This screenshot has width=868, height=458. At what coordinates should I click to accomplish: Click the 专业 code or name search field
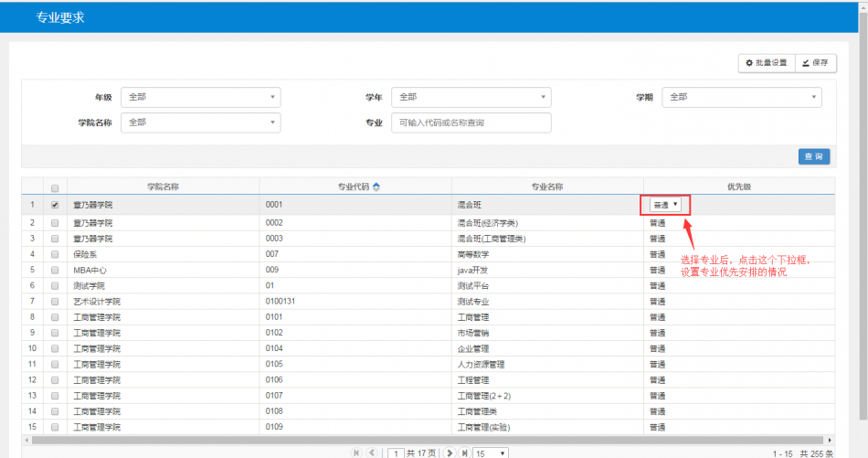[x=471, y=122]
